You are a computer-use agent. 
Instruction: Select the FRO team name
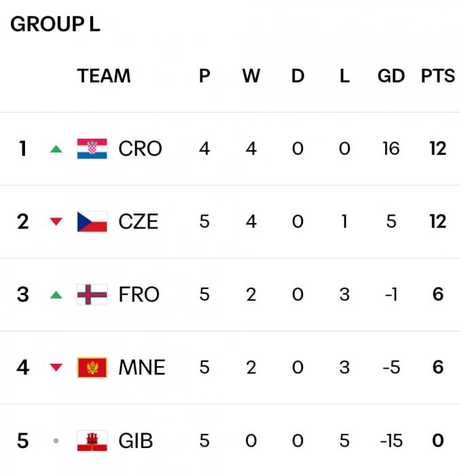(139, 294)
